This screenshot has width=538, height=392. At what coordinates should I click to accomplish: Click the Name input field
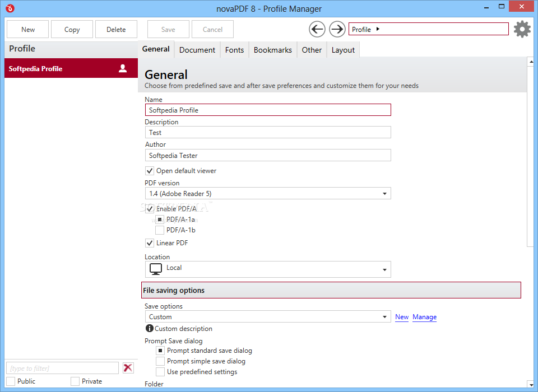tap(268, 110)
